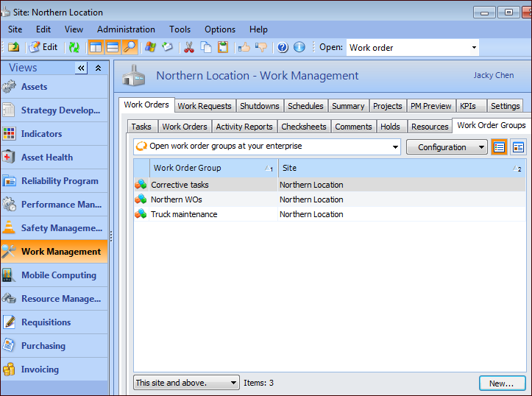The width and height of the screenshot is (532, 396).
Task: Open the Configuration dropdown button
Action: pos(446,147)
